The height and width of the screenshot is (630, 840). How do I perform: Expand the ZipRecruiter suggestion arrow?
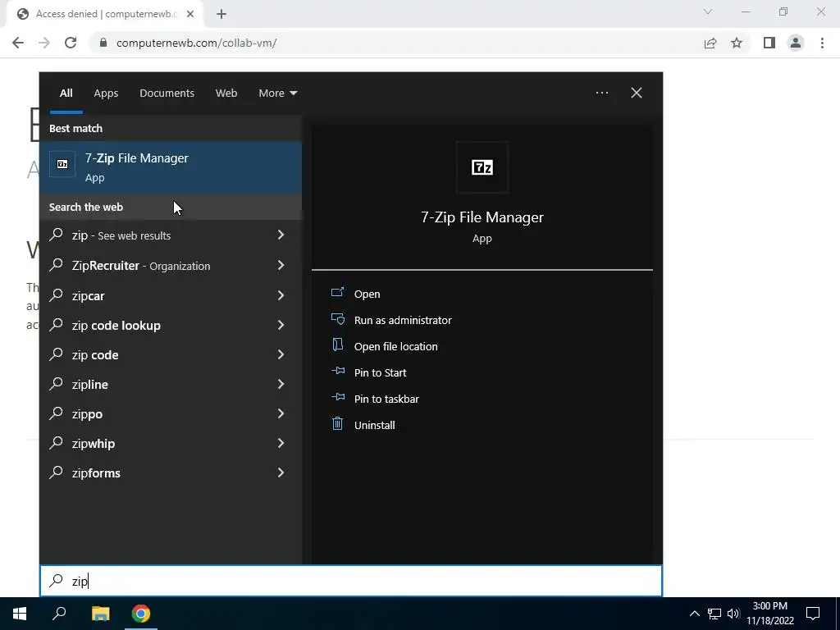pyautogui.click(x=281, y=265)
